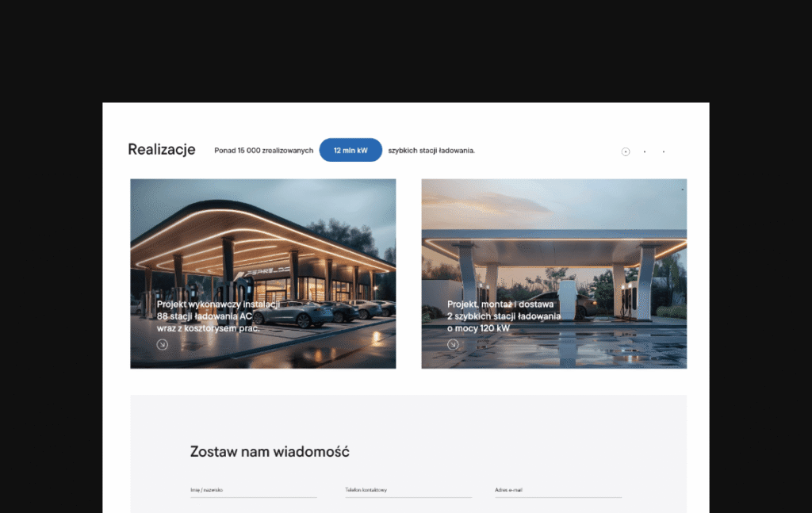Screen dimensions: 812x513
Task: Open the flat-canopy charging station photo
Action: click(x=554, y=274)
